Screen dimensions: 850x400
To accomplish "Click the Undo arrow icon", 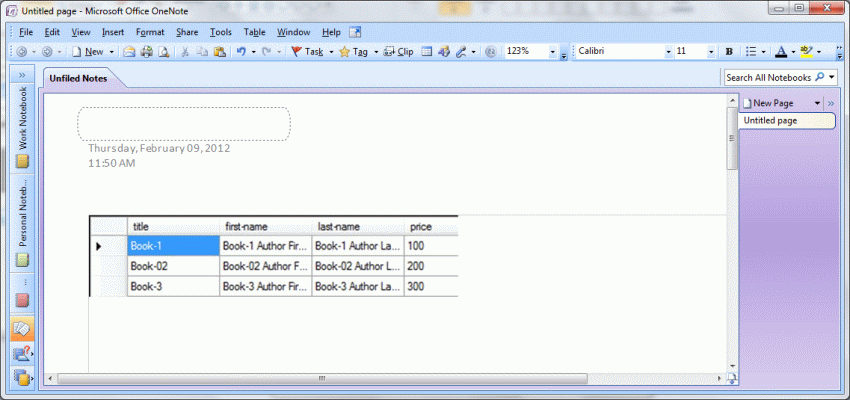I will point(242,51).
